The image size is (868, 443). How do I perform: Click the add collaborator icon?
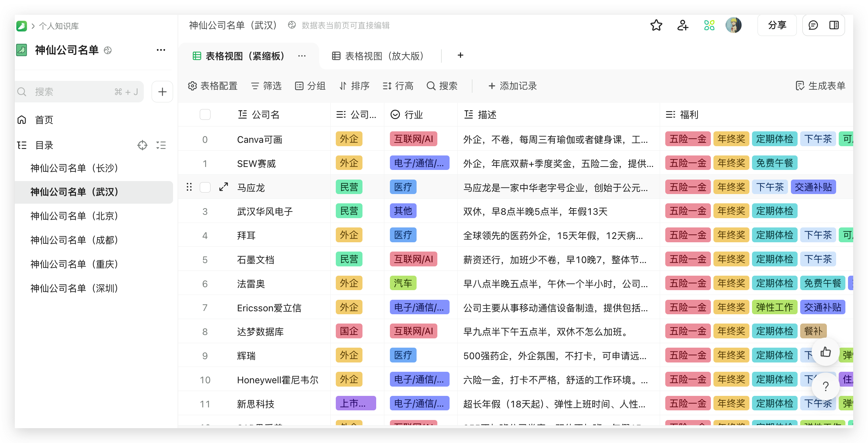(682, 25)
